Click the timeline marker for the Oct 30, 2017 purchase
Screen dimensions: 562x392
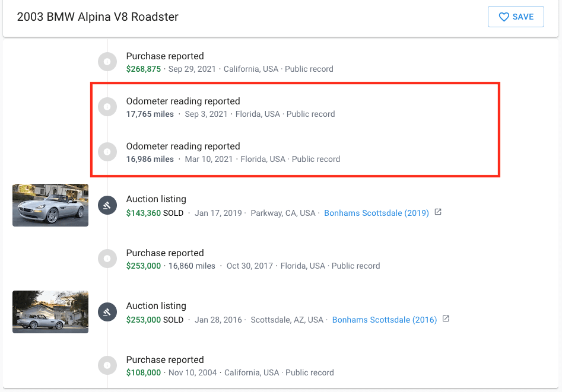tap(107, 259)
